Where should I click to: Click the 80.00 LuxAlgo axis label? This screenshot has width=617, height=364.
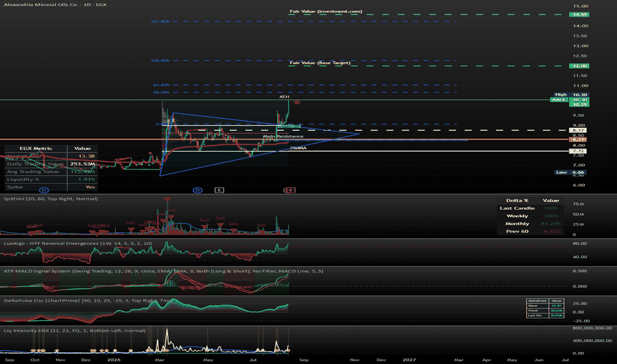[x=580, y=243]
